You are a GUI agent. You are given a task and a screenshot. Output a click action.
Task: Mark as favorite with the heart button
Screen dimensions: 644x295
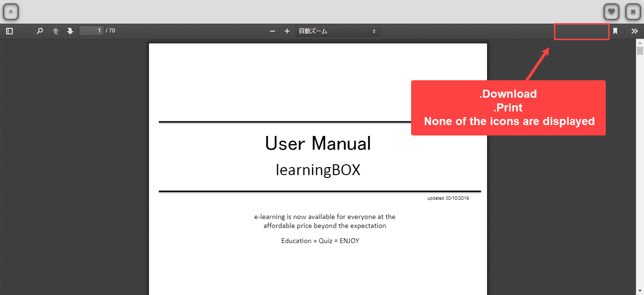pos(611,12)
